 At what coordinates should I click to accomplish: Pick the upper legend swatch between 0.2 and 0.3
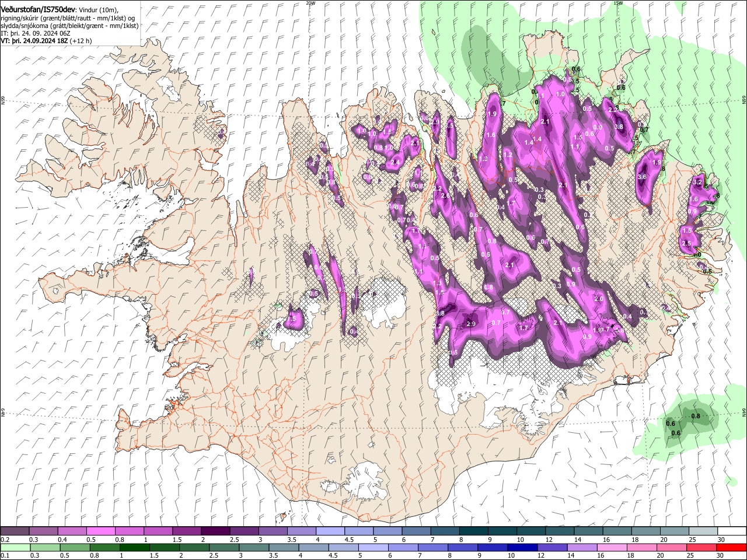[x=15, y=531]
